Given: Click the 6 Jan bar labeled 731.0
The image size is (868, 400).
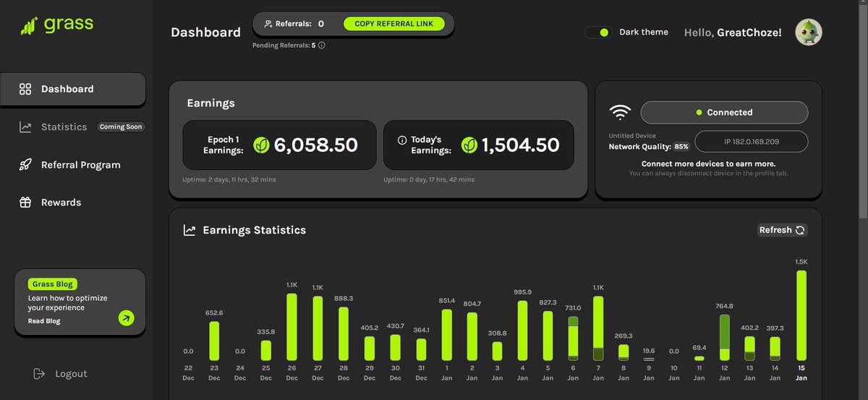Looking at the screenshot, I should (574, 339).
